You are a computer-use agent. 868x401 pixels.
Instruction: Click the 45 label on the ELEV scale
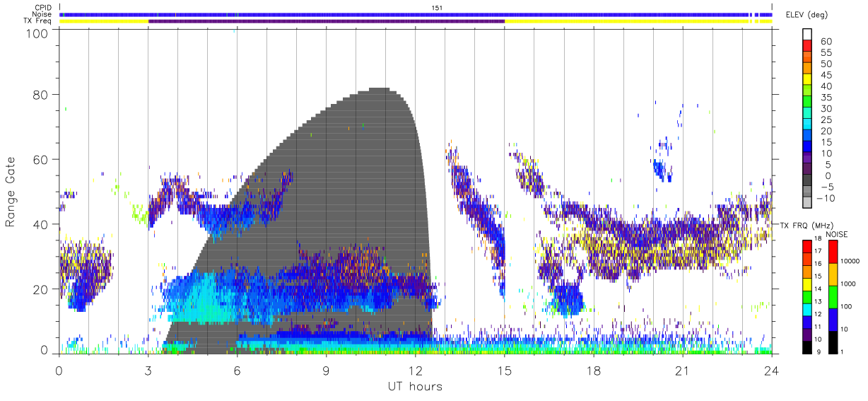pos(826,75)
